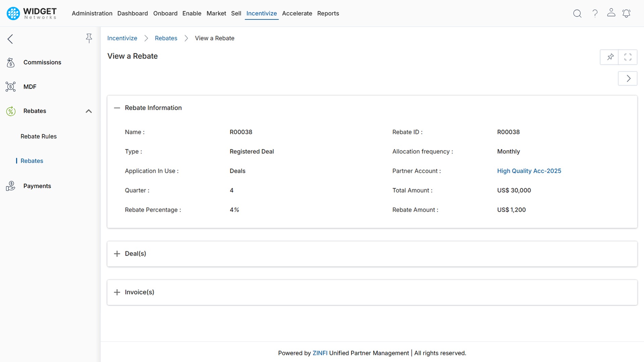Collapse the Rebates section in the sidebar
Viewport: 644px width, 362px height.
click(89, 111)
